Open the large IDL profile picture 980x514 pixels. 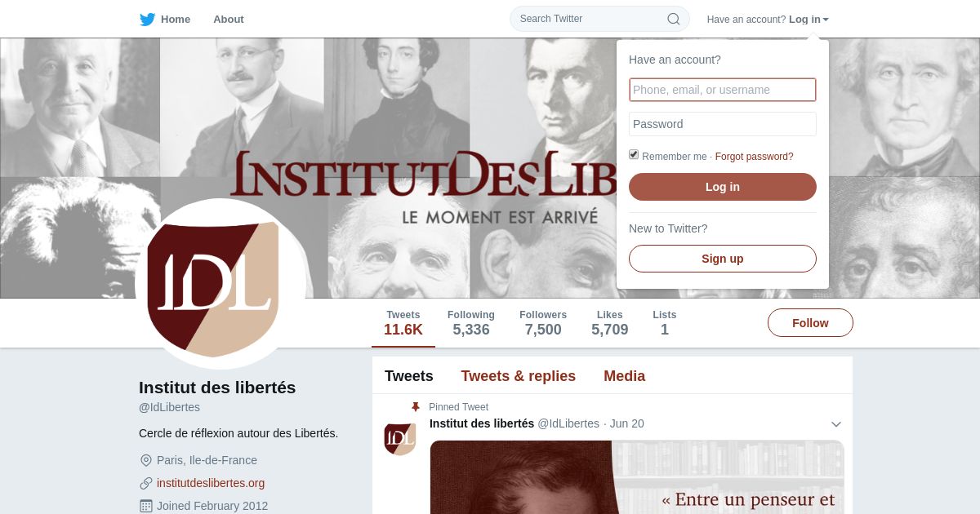pos(220,284)
